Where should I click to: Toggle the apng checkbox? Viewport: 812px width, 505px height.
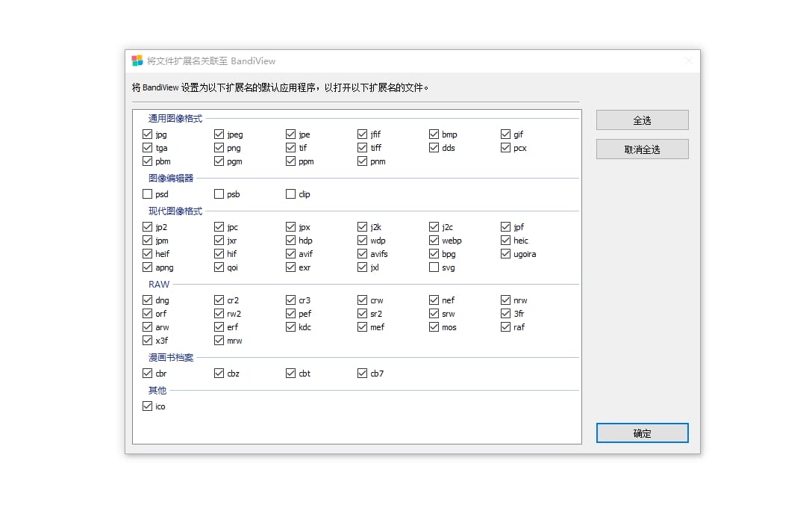[x=147, y=267]
